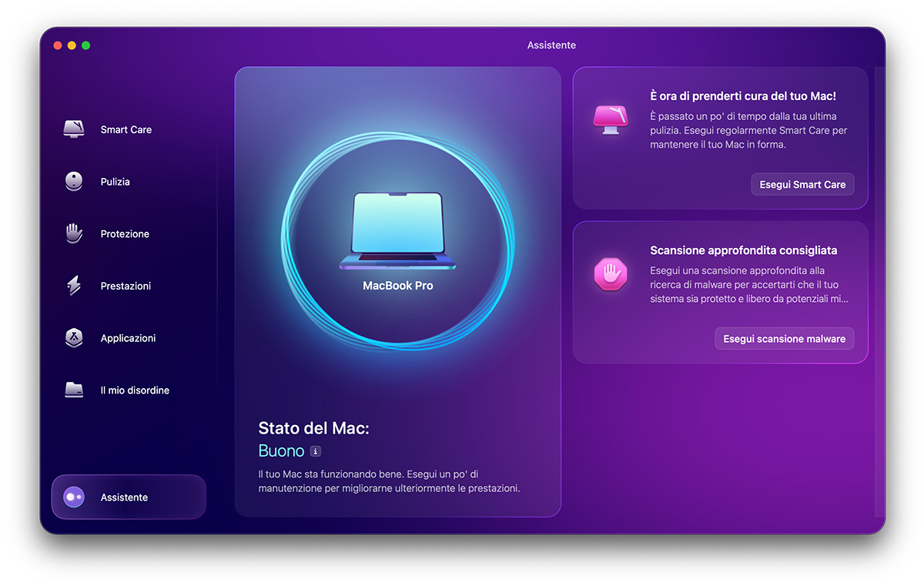Viewport: 924px width, 586px height.
Task: Open the Pulizia section
Action: 129,182
